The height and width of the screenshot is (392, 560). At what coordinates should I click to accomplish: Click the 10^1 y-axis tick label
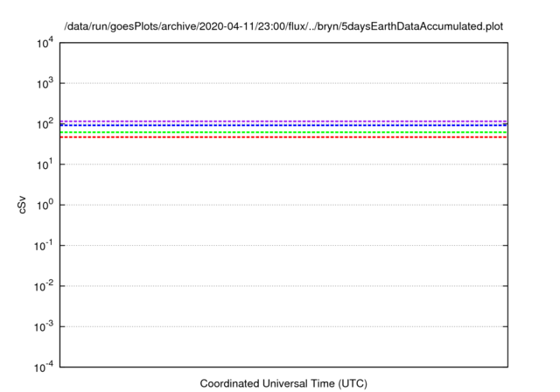[44, 164]
